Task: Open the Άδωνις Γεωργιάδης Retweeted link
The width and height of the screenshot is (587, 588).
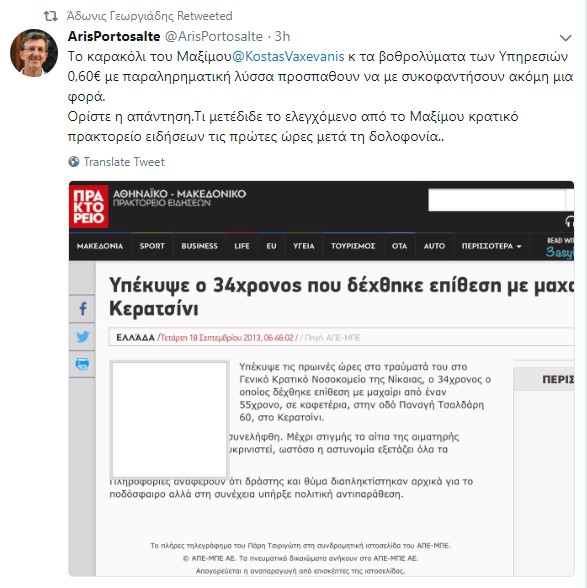Action: [149, 16]
